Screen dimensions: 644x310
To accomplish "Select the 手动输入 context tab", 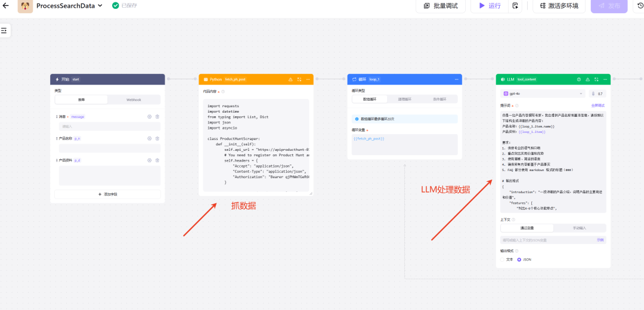I will pos(580,228).
